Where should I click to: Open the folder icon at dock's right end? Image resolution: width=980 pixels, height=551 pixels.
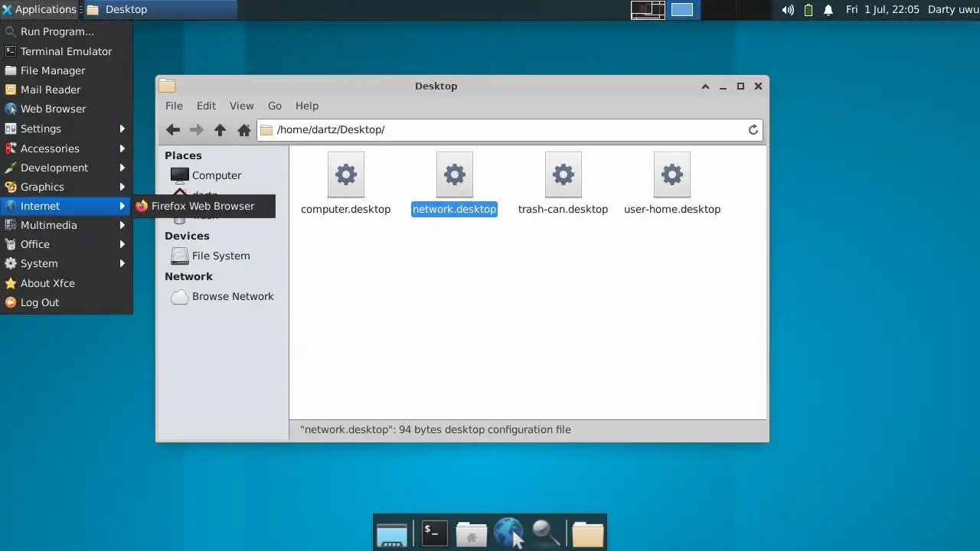point(588,533)
